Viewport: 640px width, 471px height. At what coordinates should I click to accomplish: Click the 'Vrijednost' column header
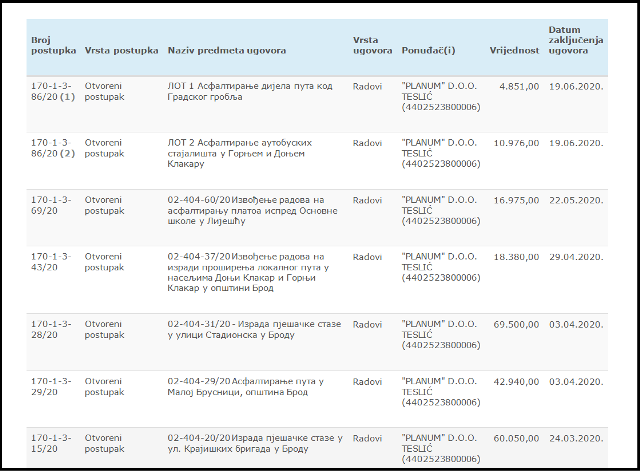click(514, 51)
